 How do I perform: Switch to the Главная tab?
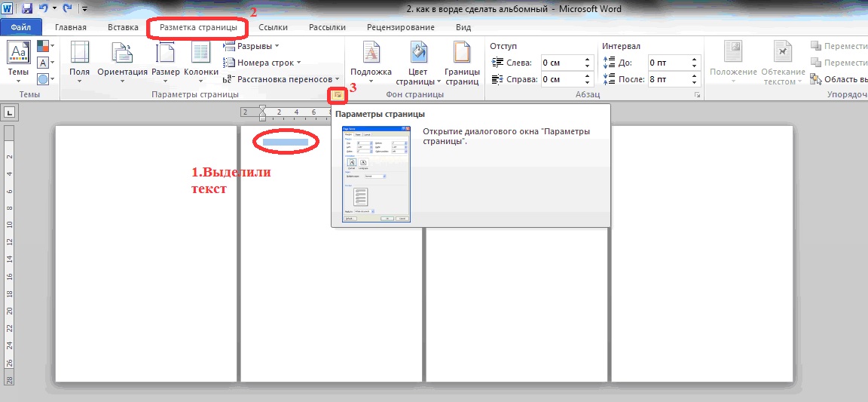pos(70,27)
